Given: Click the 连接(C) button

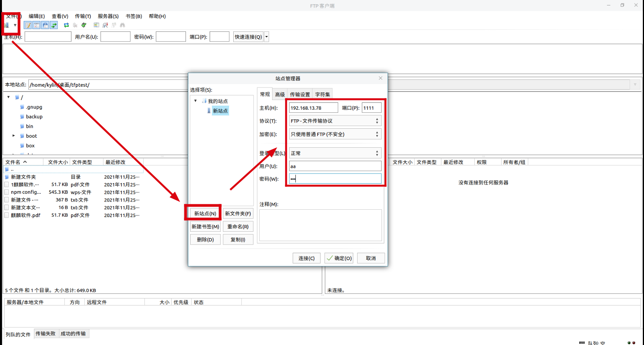Looking at the screenshot, I should click(x=306, y=258).
